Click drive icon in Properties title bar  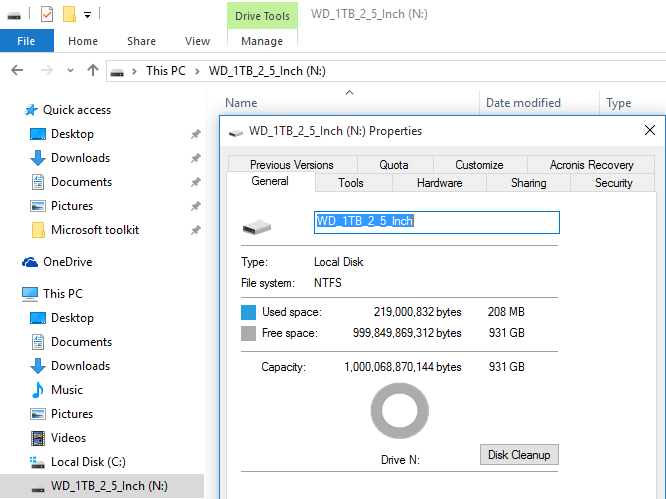[x=236, y=133]
